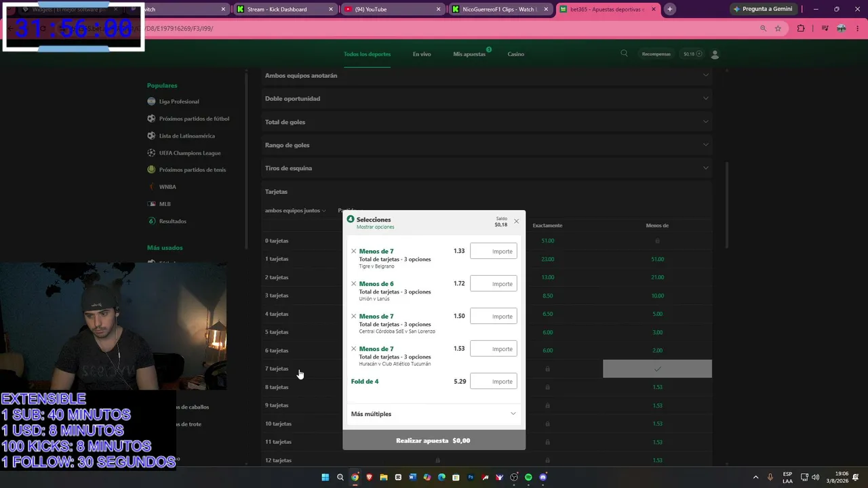Remove the Unión v Lanús selection
868x488 pixels.
353,284
